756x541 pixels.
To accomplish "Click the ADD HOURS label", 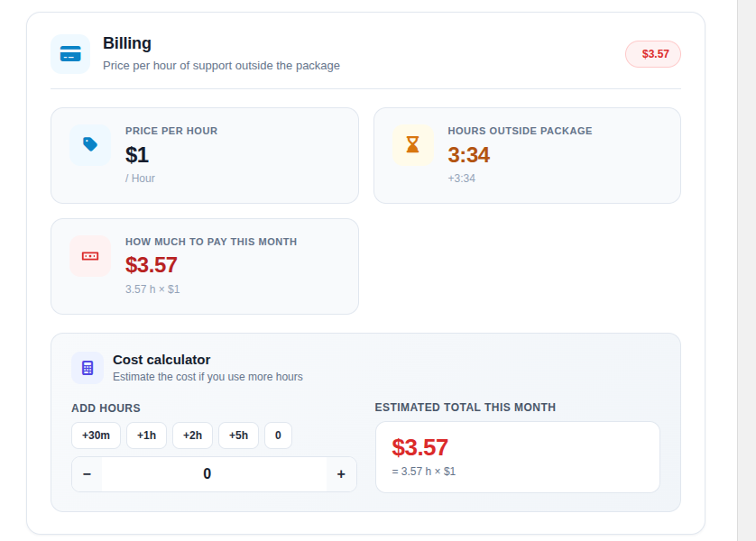I will tap(106, 408).
